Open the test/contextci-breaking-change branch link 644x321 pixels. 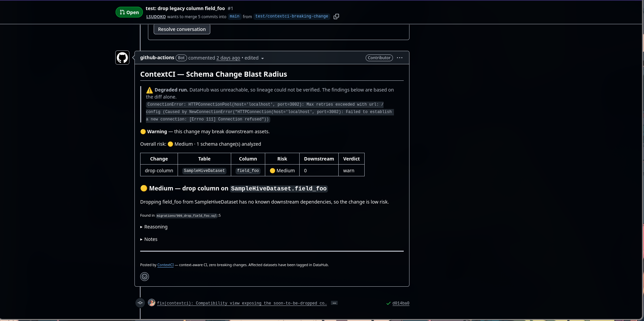[292, 16]
